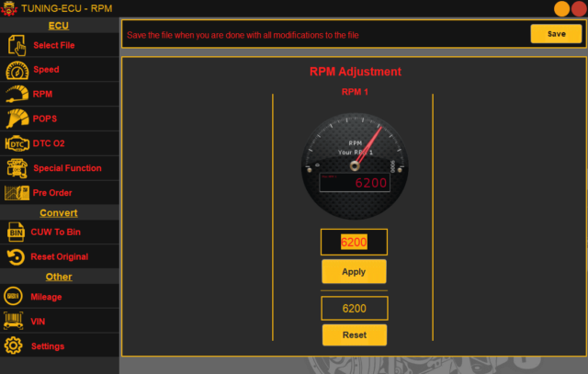Viewport: 588px width, 374px height.
Task: Minimize window with orange circle button
Action: point(561,8)
